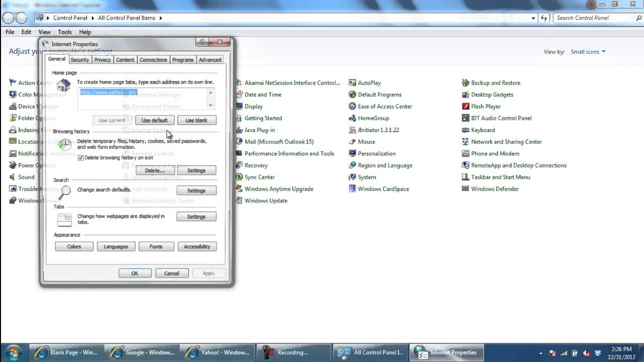Open the Display control panel icon

click(250, 107)
